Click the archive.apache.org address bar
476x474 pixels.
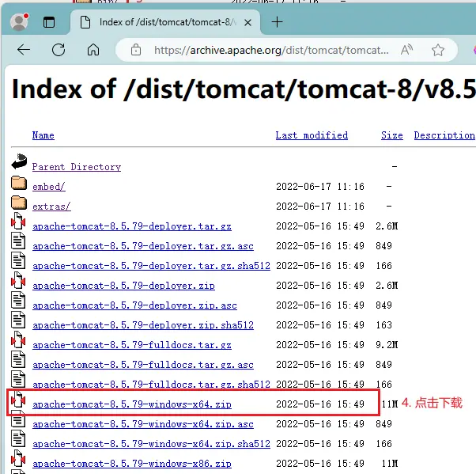click(271, 50)
